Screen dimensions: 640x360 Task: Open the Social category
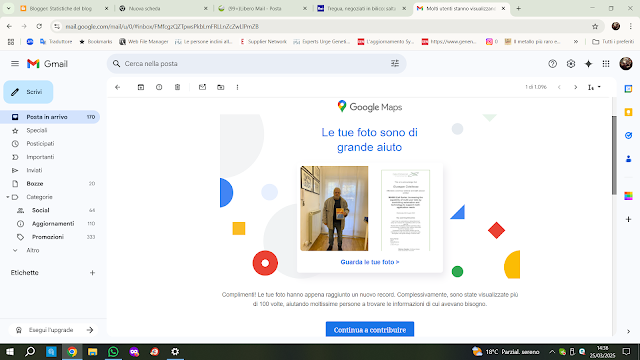coord(40,210)
